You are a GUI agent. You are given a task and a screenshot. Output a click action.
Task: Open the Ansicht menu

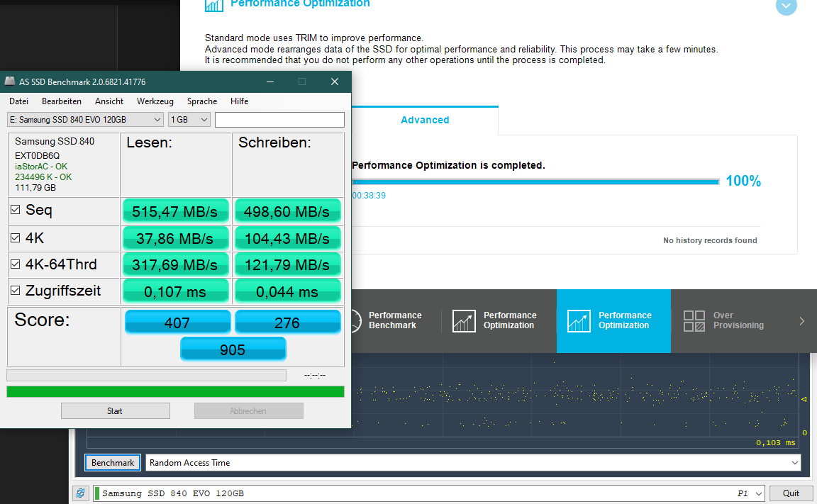[x=109, y=101]
